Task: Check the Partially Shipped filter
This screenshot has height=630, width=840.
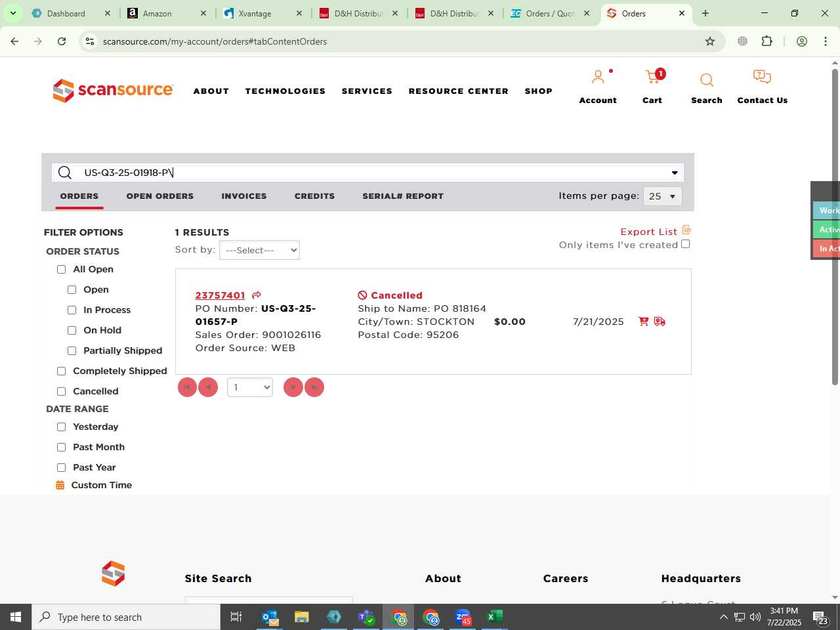Action: [x=72, y=351]
